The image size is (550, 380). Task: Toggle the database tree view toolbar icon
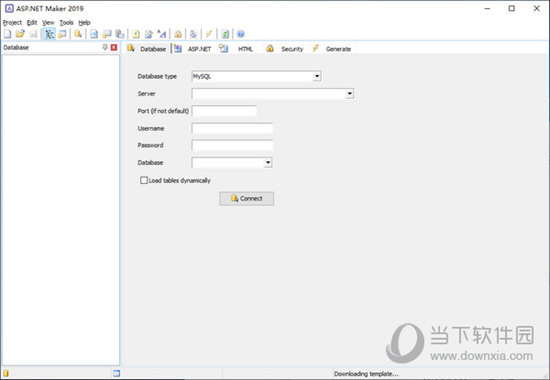49,34
